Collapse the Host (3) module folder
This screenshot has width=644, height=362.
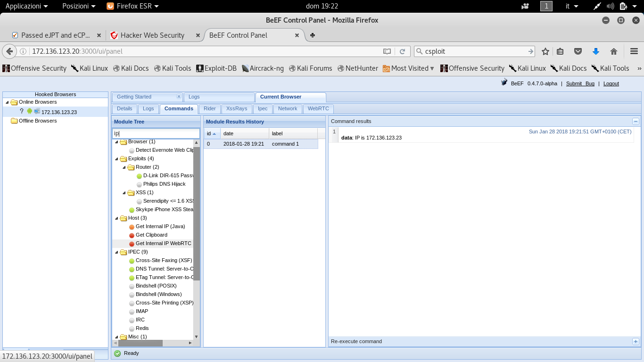116,218
